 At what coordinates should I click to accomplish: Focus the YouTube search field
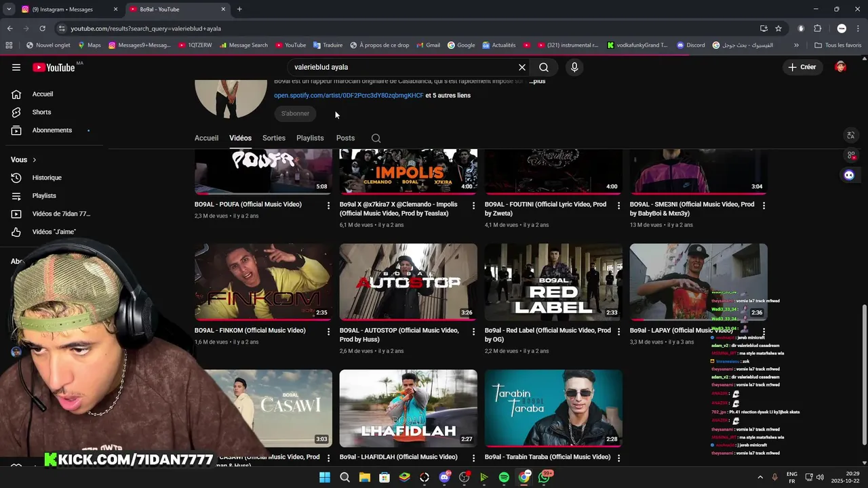[403, 67]
